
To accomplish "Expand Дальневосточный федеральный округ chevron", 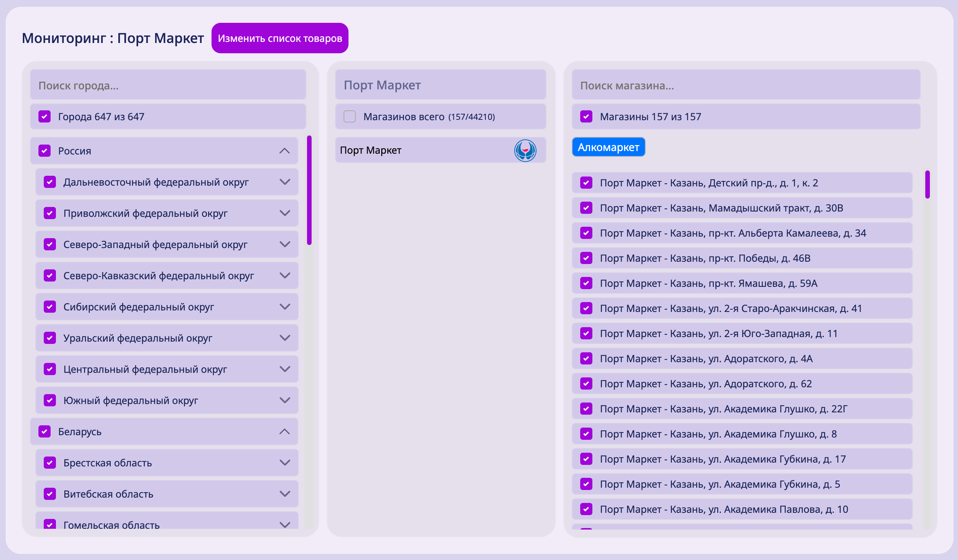I will pos(285,182).
